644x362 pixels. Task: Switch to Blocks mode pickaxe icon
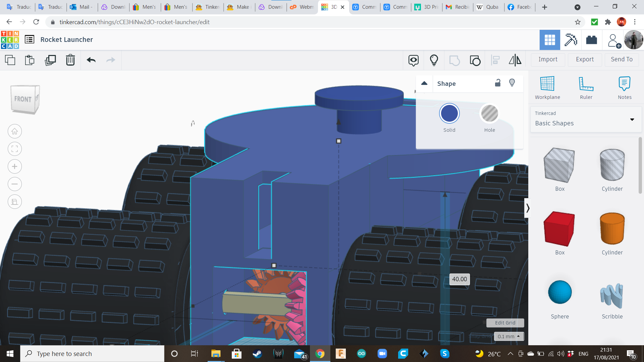pos(571,40)
